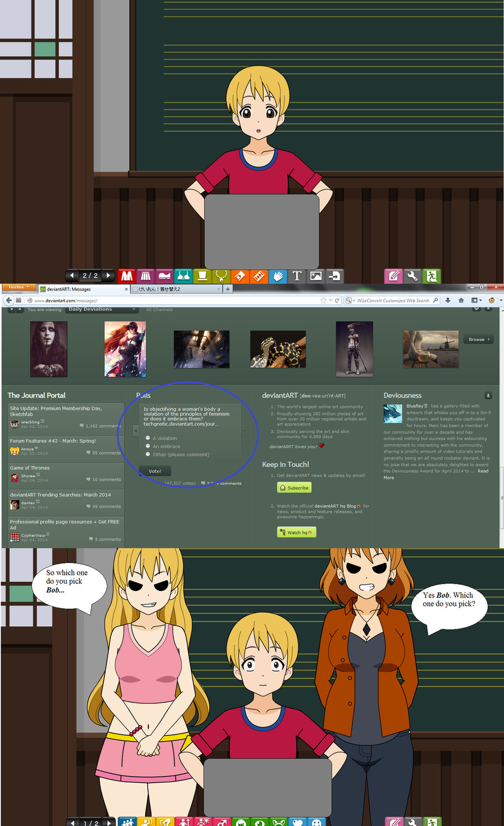Open the deviantART hq Blog link

(x=335, y=506)
